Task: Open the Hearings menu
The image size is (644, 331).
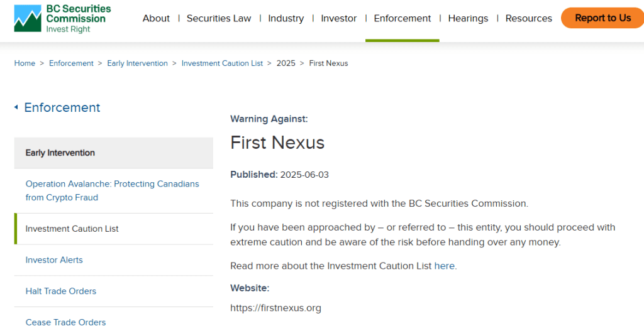Action: click(x=468, y=18)
